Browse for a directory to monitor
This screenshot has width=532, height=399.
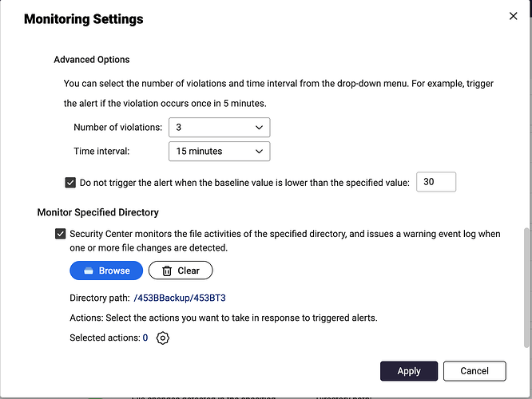tap(106, 271)
